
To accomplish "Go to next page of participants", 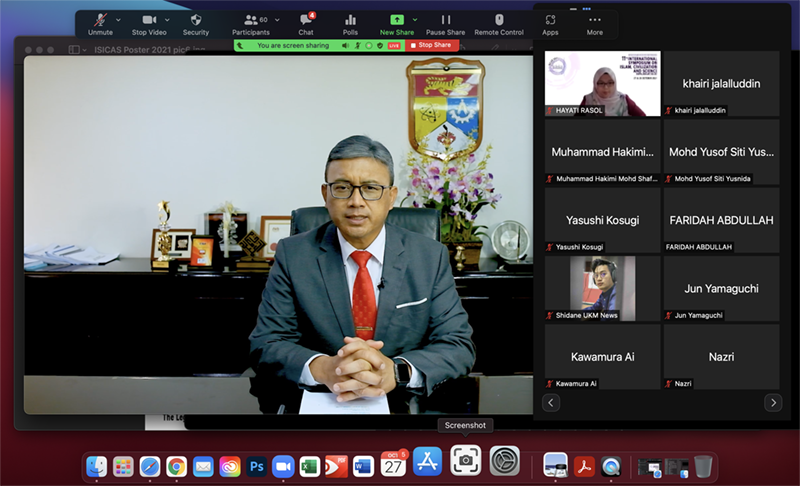I will click(772, 402).
